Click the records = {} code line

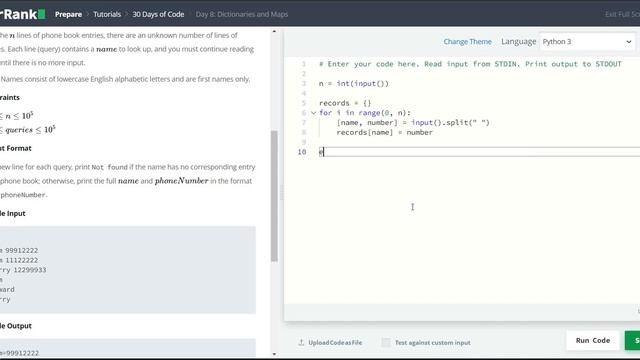pyautogui.click(x=345, y=103)
